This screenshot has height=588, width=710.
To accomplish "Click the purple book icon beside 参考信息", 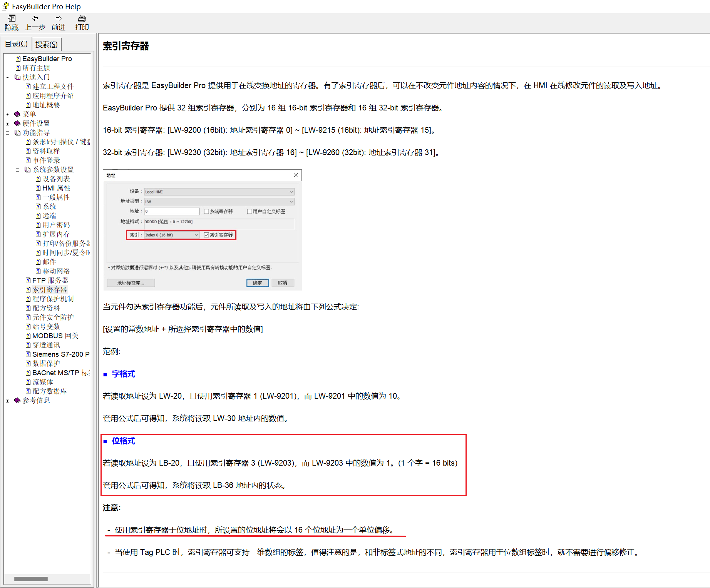I will pyautogui.click(x=17, y=401).
